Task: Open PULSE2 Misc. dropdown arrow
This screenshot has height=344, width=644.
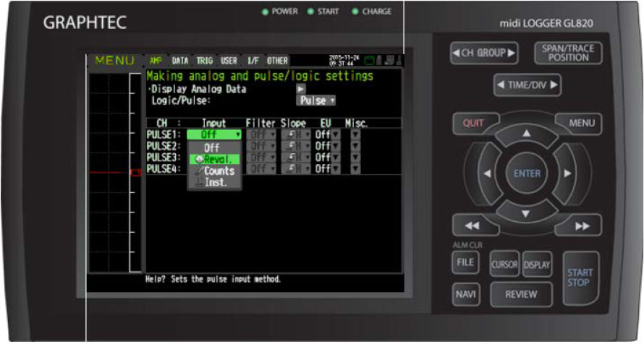Action: [x=355, y=146]
